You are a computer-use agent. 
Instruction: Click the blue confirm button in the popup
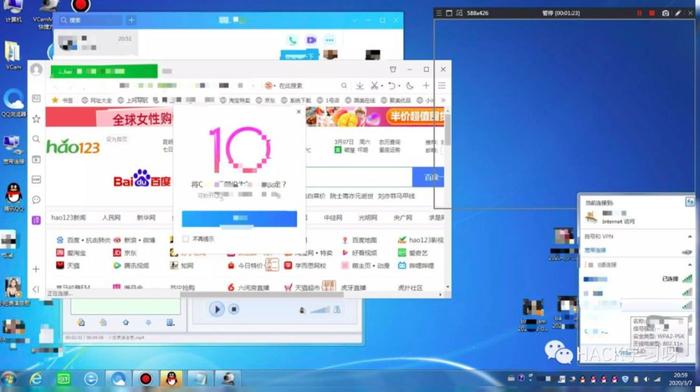pos(239,218)
